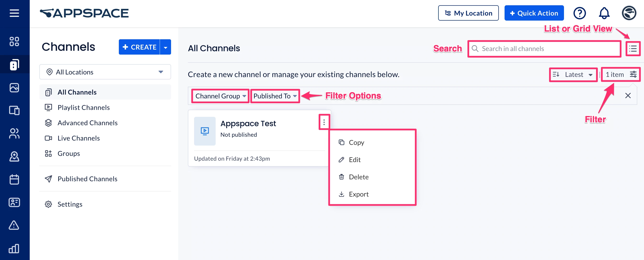Open the dashboard grid icon in sidebar
Viewport: 644px width, 260px height.
pos(14,41)
